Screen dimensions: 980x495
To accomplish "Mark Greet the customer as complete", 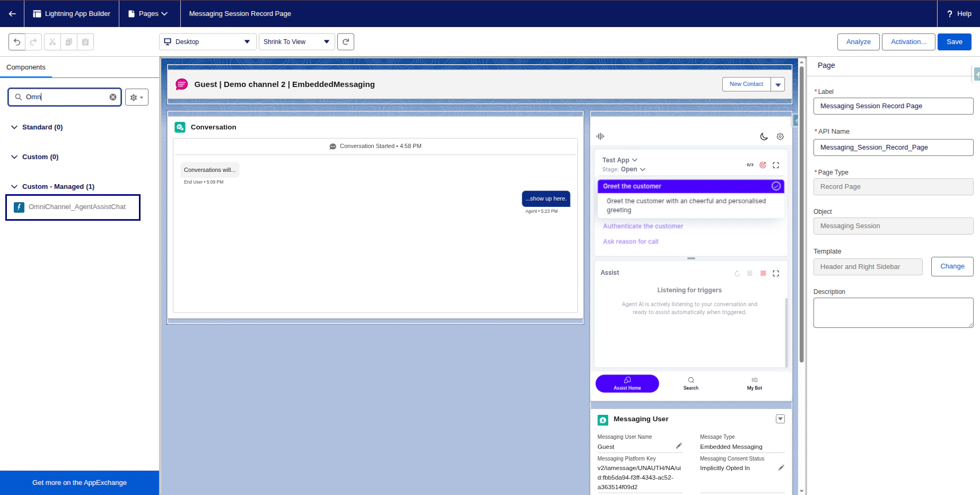I will coord(776,186).
